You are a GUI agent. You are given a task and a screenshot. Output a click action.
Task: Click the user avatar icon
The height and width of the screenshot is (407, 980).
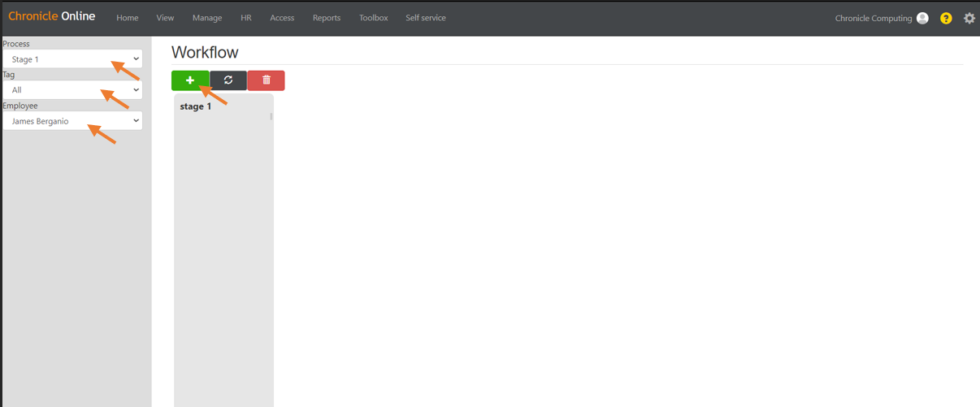pos(922,18)
